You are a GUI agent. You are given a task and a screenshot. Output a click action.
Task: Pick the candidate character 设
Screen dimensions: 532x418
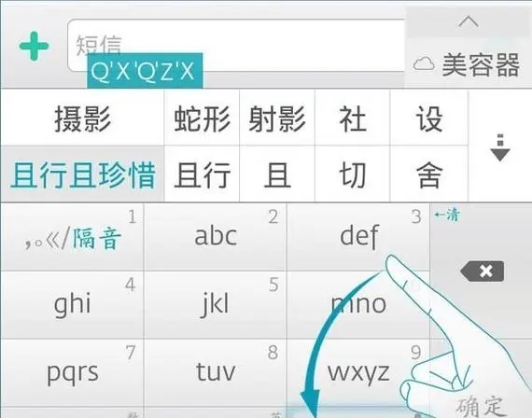coord(429,118)
